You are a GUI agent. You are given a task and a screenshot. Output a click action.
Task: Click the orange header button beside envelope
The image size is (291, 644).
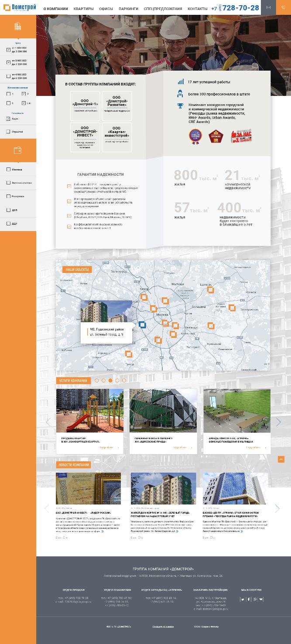284,7
